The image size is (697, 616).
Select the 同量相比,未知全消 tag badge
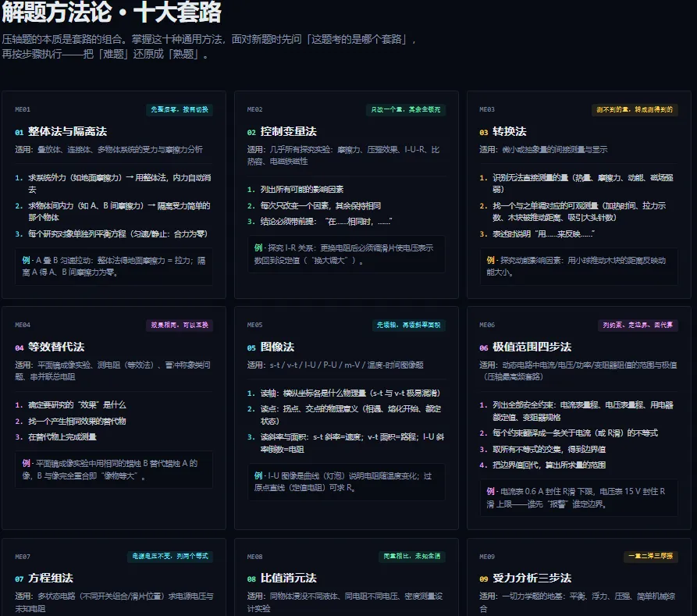point(412,557)
